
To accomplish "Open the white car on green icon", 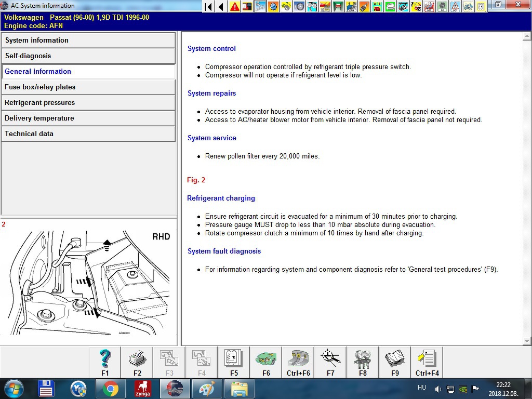I will (390, 6).
